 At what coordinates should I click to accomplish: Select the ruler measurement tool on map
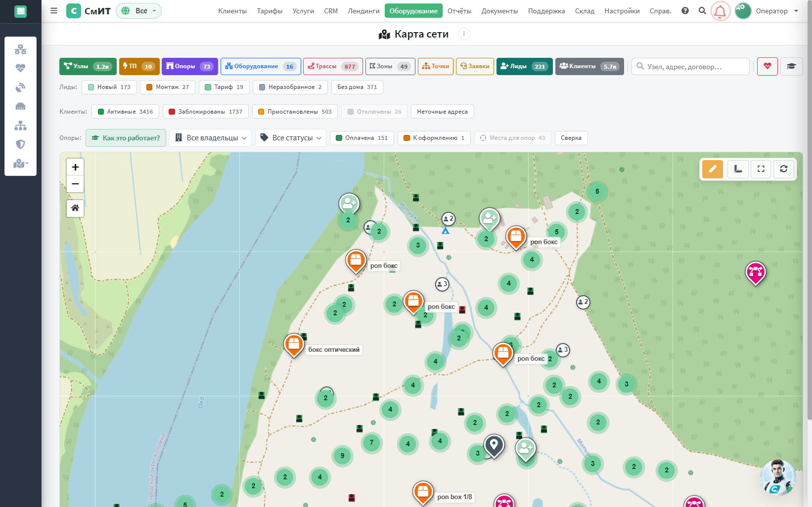tap(738, 169)
